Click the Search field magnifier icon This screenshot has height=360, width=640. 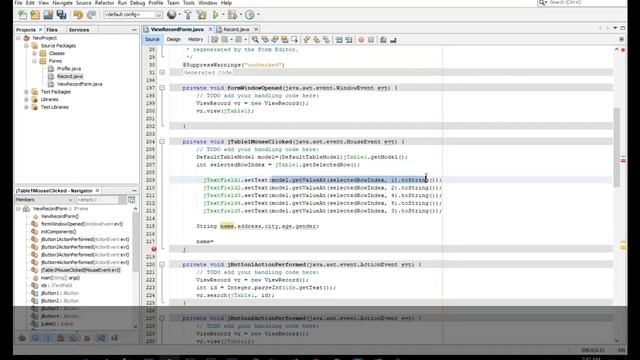pyautogui.click(x=542, y=3)
